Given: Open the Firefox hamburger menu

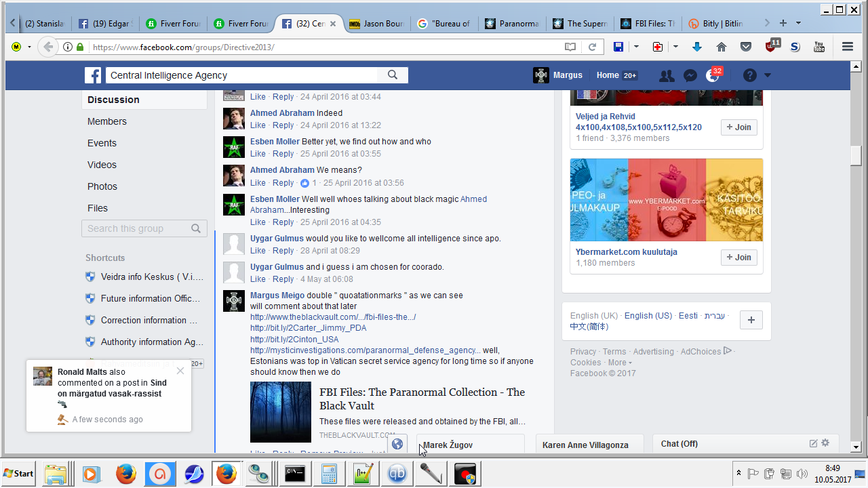Looking at the screenshot, I should (x=848, y=47).
